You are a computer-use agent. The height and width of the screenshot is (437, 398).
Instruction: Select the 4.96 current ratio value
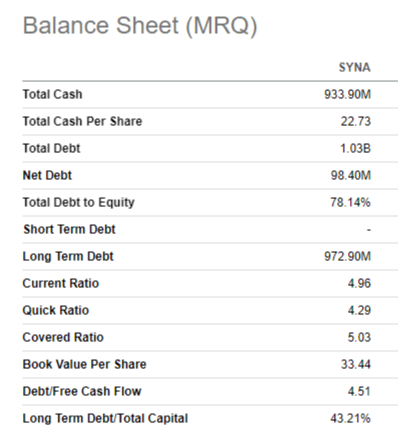pyautogui.click(x=359, y=283)
